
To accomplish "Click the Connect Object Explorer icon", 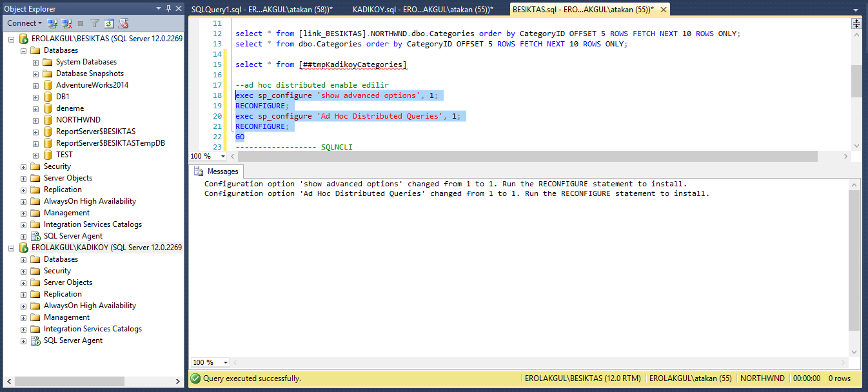I will coord(52,23).
